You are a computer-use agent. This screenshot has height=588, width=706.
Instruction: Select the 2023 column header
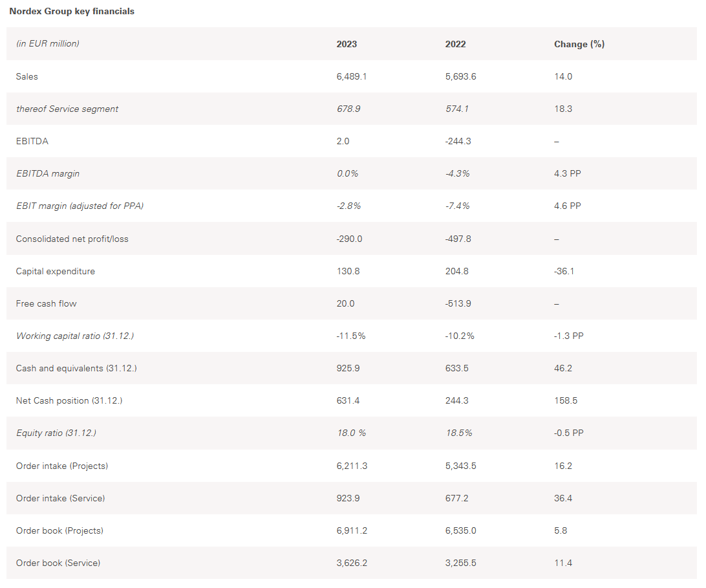coord(347,44)
